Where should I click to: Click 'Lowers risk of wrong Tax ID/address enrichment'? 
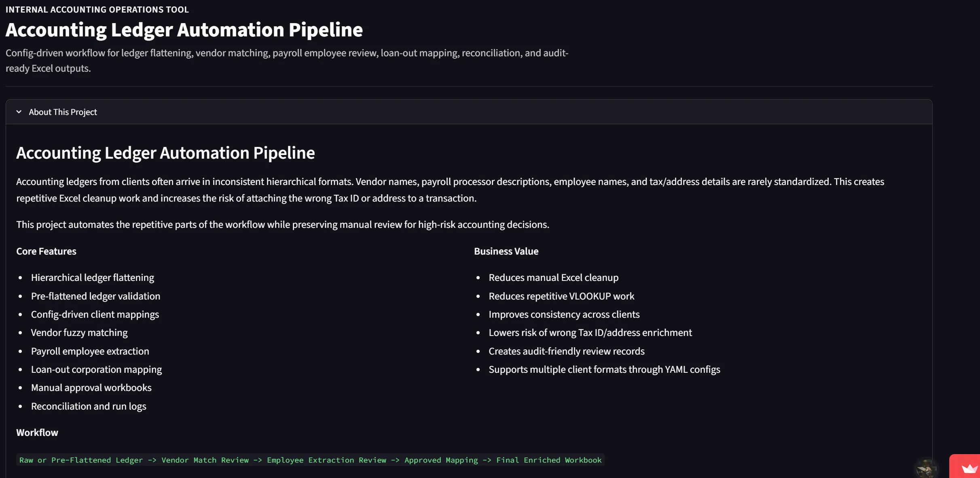click(x=591, y=332)
